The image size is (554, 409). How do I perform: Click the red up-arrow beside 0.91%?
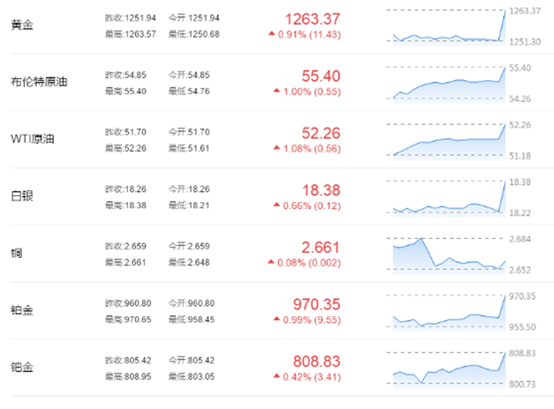click(271, 34)
